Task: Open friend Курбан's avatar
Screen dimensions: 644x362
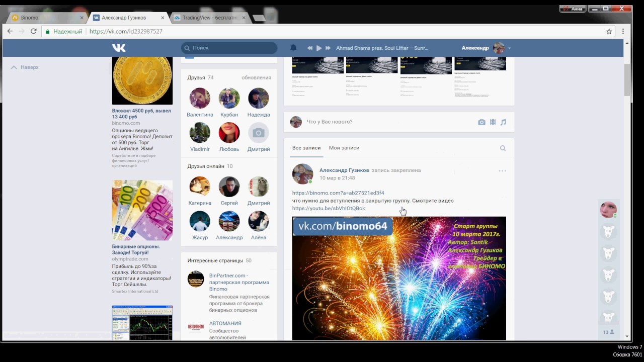Action: (x=229, y=98)
